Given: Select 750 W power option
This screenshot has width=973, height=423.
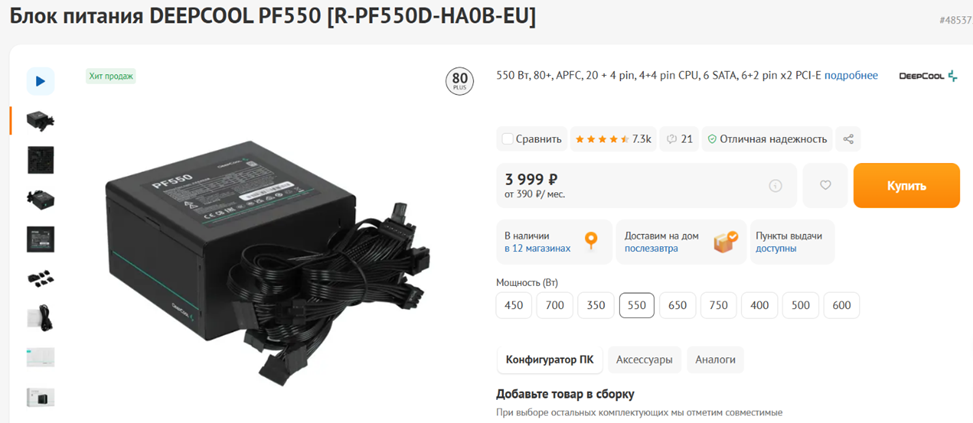Looking at the screenshot, I should pyautogui.click(x=719, y=305).
